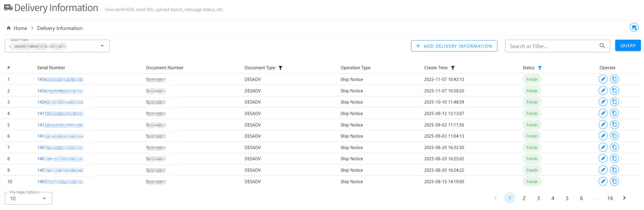Go to next page with right chevron
This screenshot has height=210, width=644.
624,198
